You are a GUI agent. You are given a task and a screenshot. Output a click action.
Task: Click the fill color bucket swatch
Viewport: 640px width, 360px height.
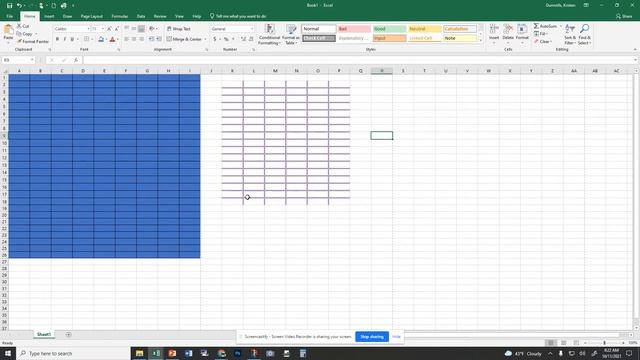click(x=101, y=39)
